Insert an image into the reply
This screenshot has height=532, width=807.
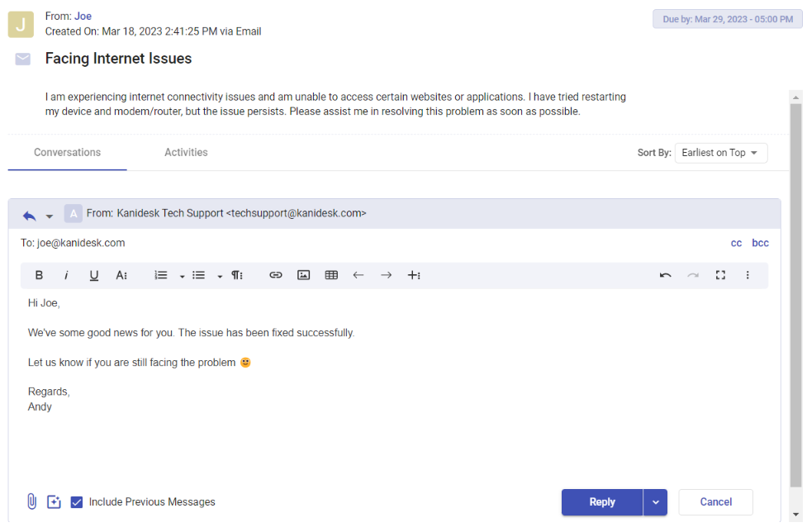tap(304, 275)
